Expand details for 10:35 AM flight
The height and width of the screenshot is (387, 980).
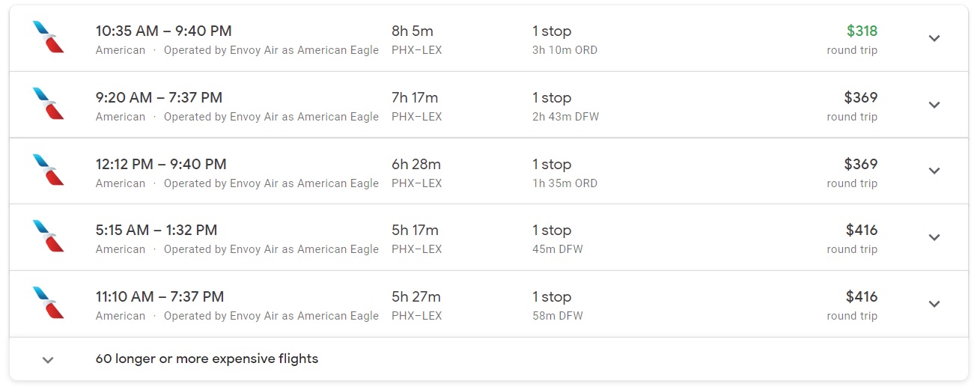pyautogui.click(x=934, y=38)
